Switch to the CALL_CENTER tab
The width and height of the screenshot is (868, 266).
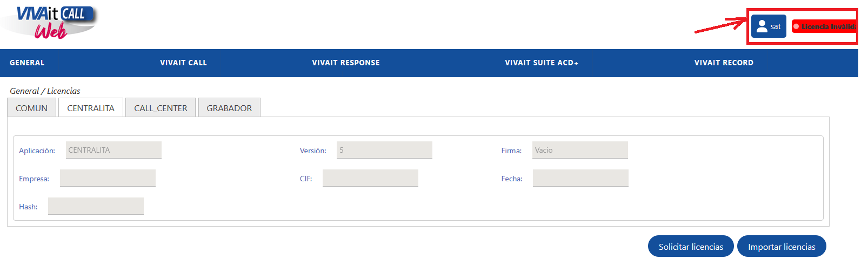161,107
